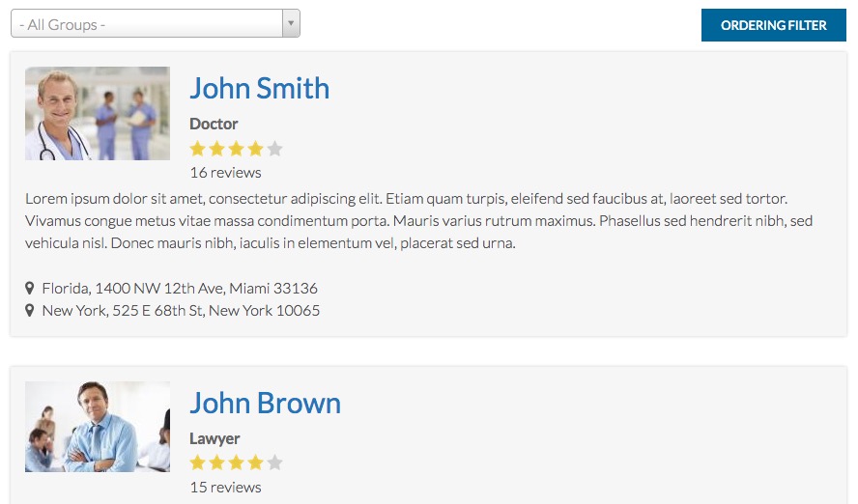Click the first star in John Brown's rating
Screen dimensions: 858x504
[x=198, y=462]
